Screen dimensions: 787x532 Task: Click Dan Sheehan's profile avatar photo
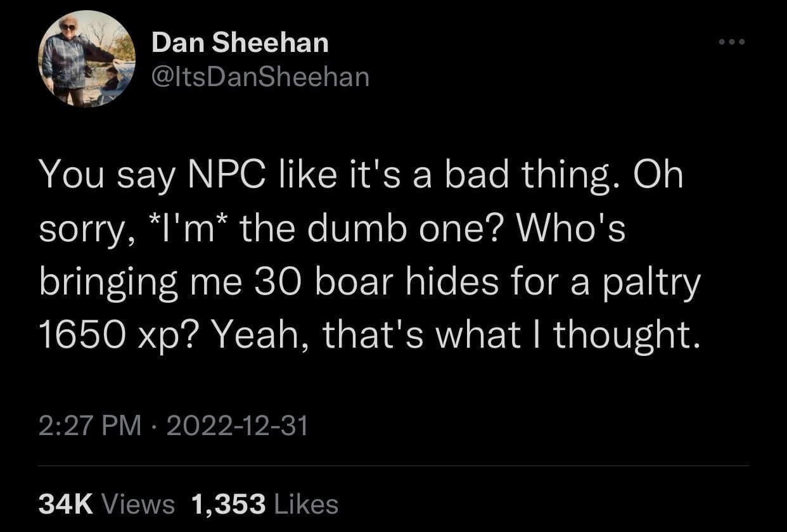(87, 58)
